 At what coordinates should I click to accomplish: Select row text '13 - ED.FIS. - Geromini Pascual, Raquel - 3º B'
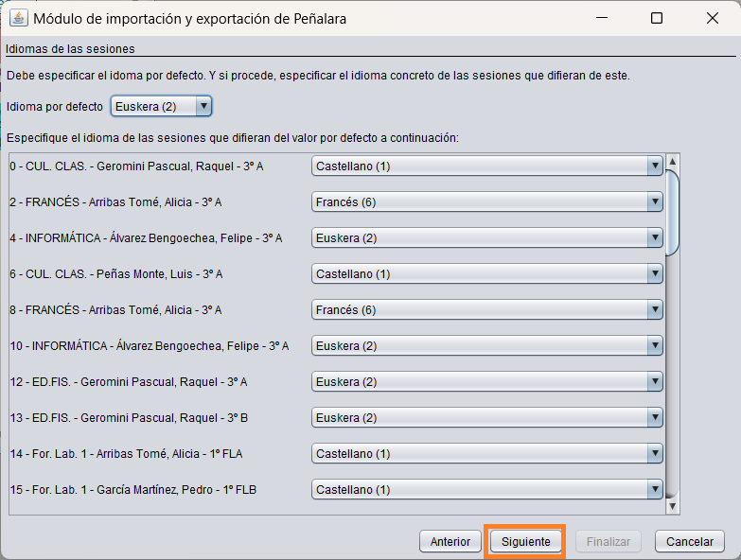coord(129,417)
